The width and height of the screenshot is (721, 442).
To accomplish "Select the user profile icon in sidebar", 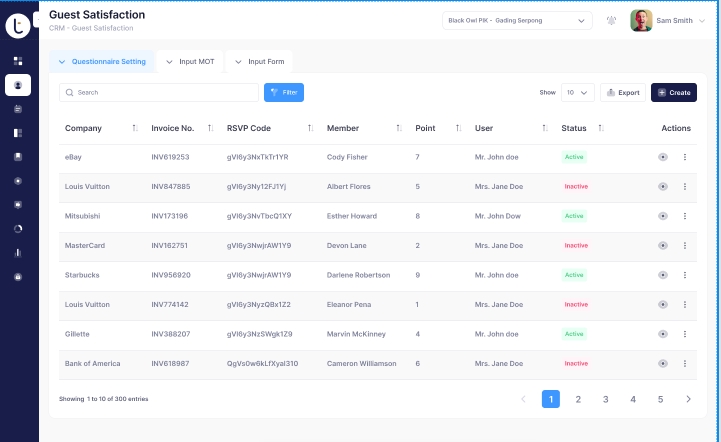I will [x=18, y=85].
